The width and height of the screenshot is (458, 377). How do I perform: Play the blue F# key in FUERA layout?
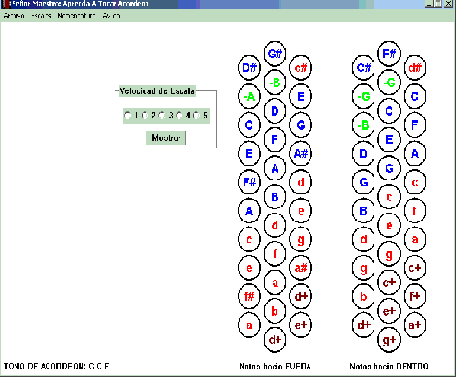[249, 182]
